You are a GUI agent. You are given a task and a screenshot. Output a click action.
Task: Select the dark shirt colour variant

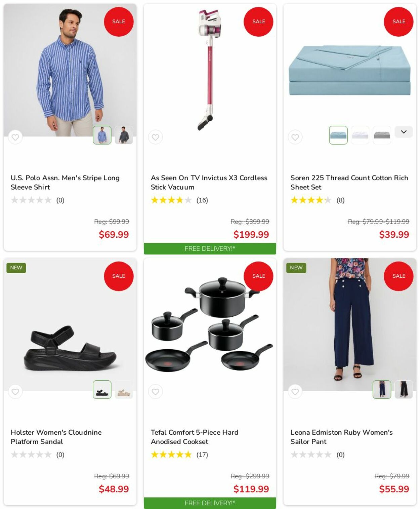(x=124, y=135)
